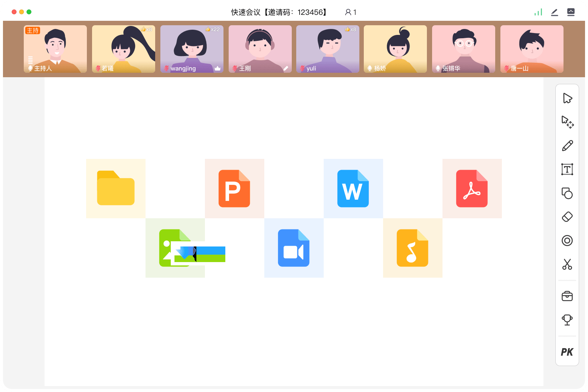This screenshot has height=392, width=588.
Task: Unmute yuli's muted microphone
Action: pos(303,68)
